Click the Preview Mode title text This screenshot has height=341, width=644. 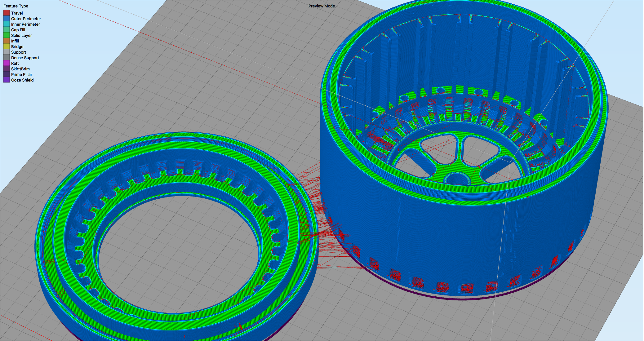[322, 6]
